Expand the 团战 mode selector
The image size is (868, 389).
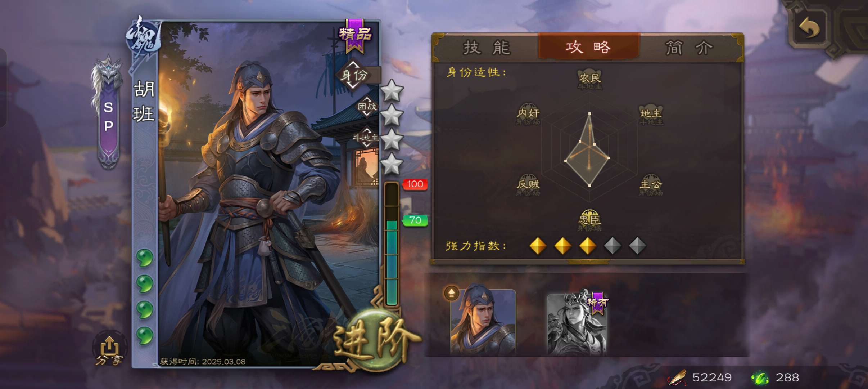(x=367, y=107)
